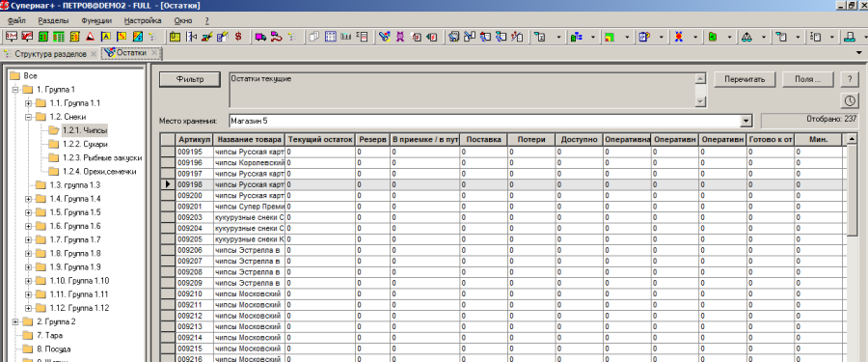Close the Остатки tab
This screenshot has width=868, height=362.
155,53
